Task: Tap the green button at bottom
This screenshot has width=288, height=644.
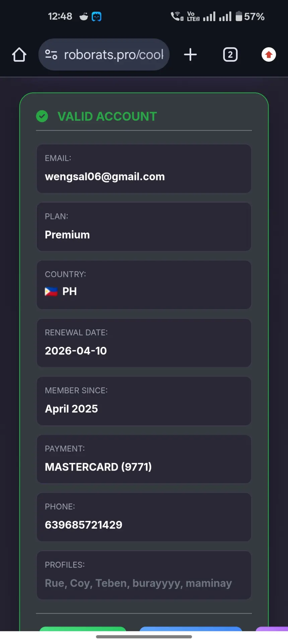Action: pos(83,629)
